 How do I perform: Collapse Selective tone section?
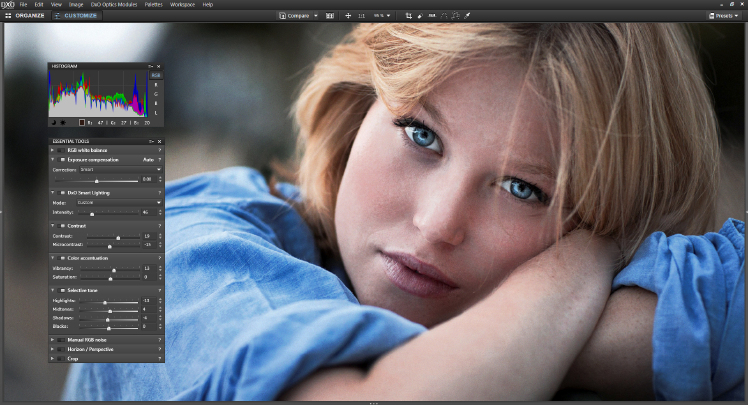tap(52, 290)
